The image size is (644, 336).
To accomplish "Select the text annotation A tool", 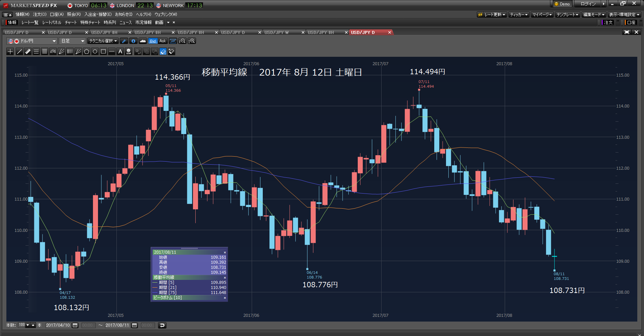I will point(120,51).
